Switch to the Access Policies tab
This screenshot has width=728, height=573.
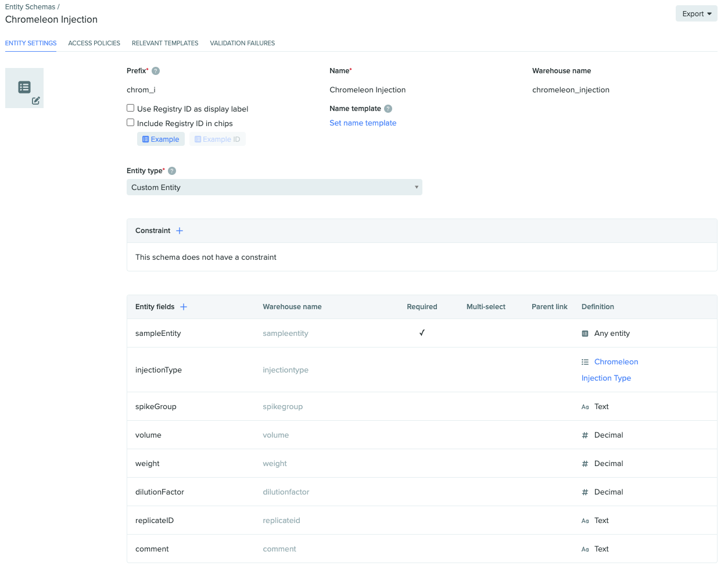pyautogui.click(x=94, y=43)
